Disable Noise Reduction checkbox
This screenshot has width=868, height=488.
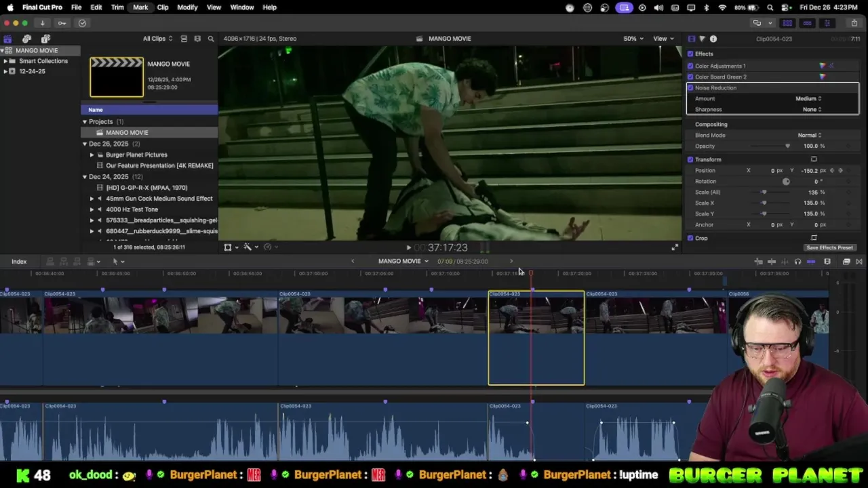[690, 87]
